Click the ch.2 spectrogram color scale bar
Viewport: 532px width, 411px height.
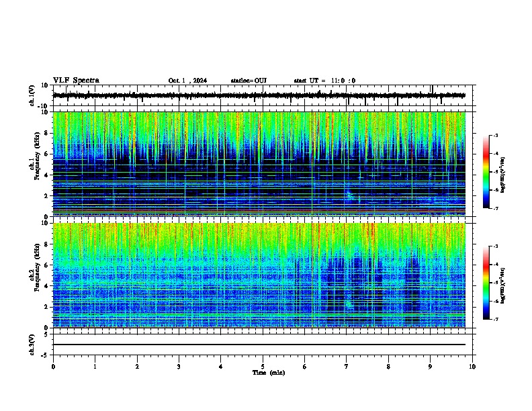[486, 283]
